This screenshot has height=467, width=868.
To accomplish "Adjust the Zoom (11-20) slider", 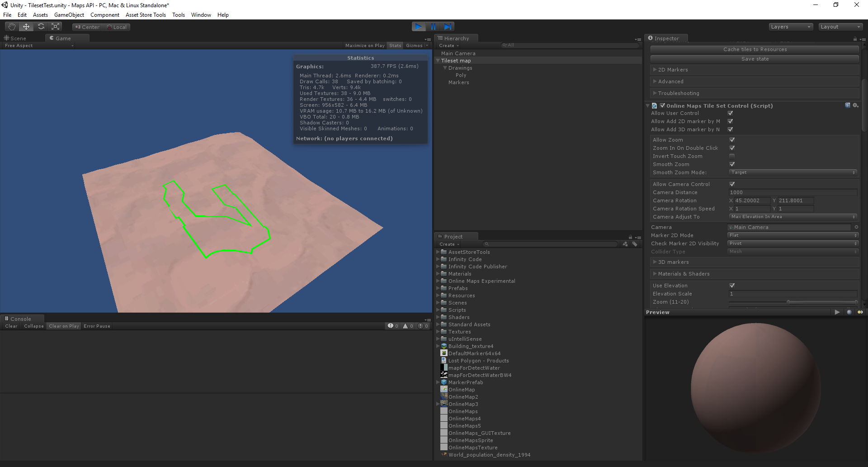I will [x=793, y=302].
